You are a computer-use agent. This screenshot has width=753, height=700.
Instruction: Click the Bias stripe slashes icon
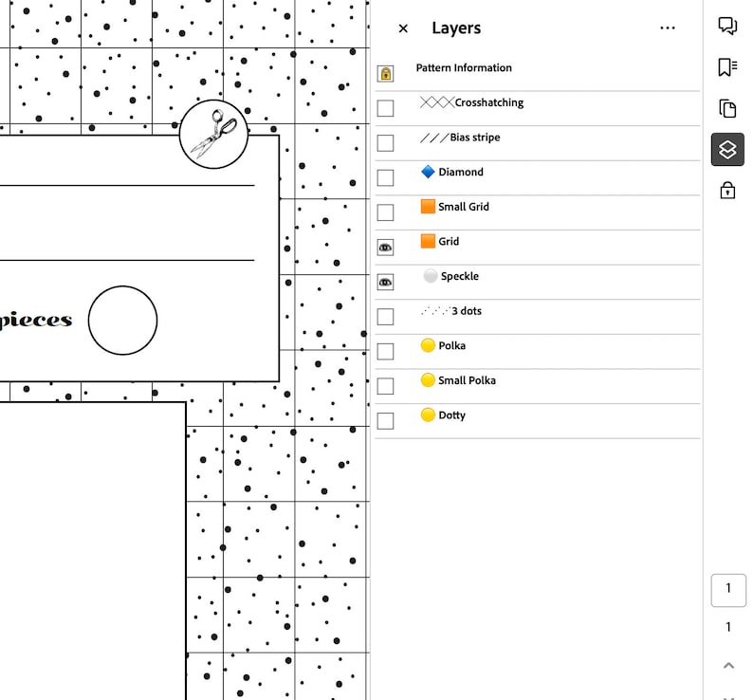(x=434, y=138)
